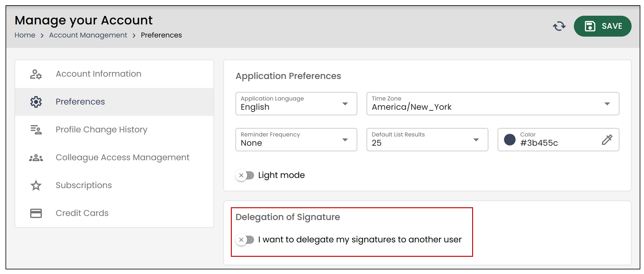Open the Application Language dropdown
Viewport: 644px width, 274px height.
(x=296, y=104)
